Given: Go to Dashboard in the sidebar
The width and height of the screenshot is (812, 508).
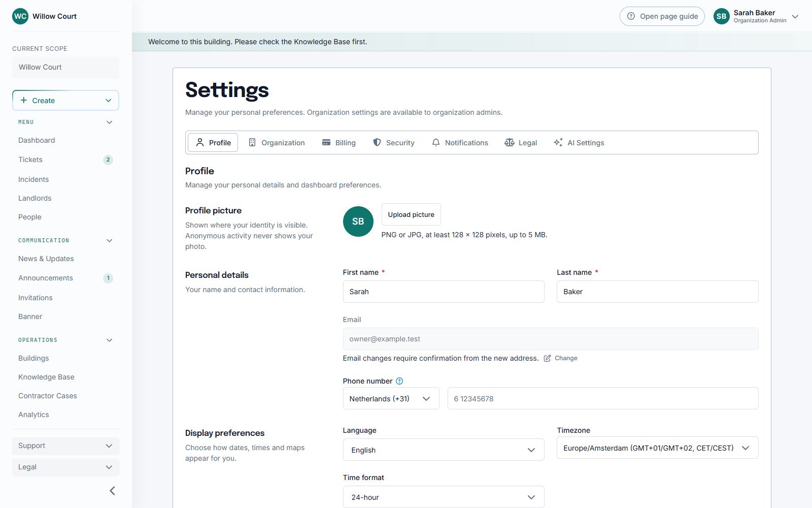Looking at the screenshot, I should point(37,140).
